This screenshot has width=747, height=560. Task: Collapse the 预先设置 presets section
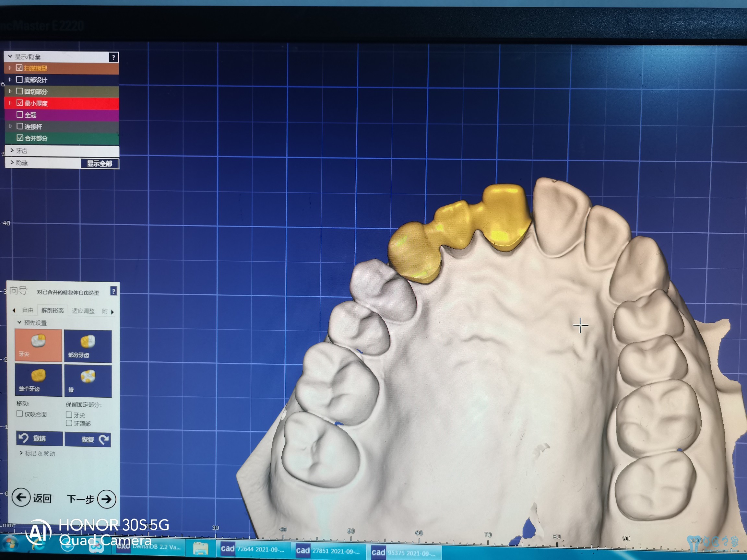(19, 322)
